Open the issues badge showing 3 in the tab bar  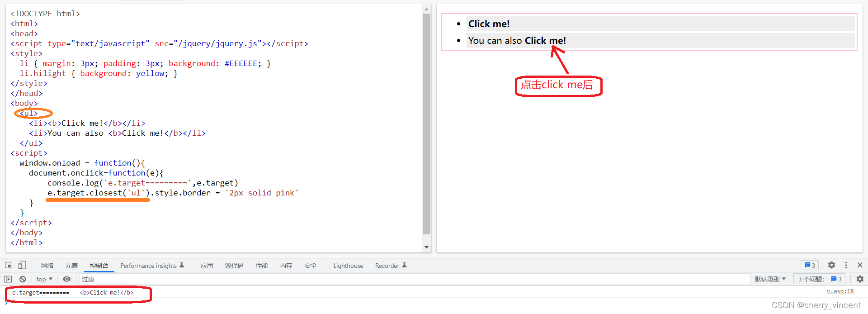click(x=810, y=265)
